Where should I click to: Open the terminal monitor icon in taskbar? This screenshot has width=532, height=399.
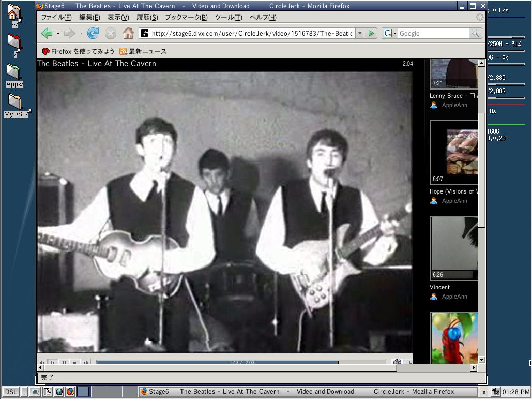(x=35, y=392)
